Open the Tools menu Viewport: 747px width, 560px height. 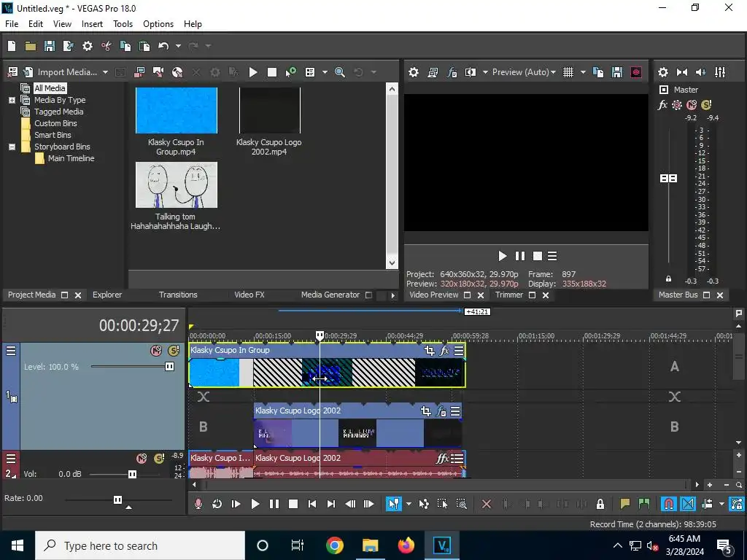[123, 24]
